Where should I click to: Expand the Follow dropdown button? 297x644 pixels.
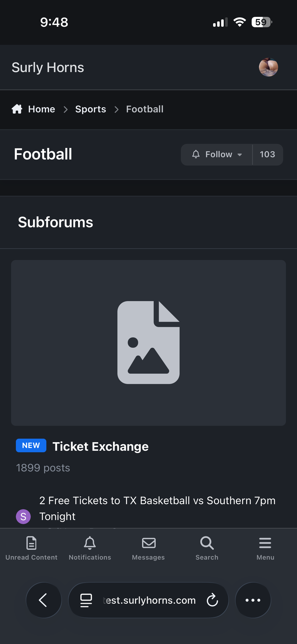point(217,154)
